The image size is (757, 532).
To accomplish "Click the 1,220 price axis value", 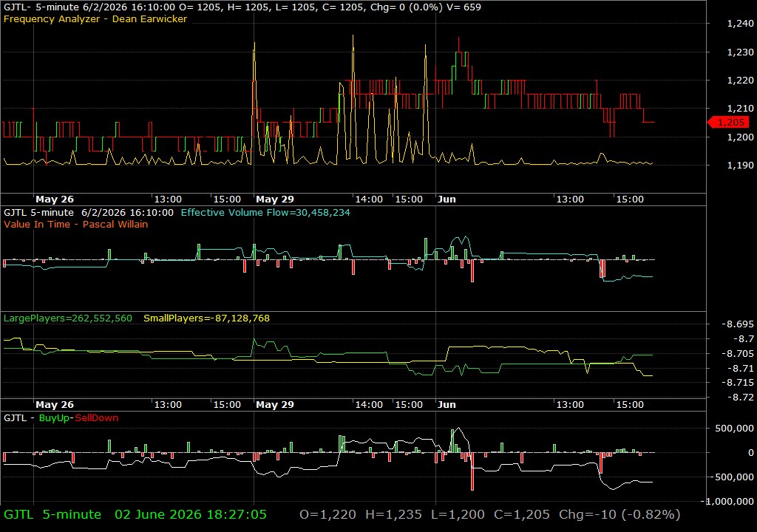I will point(740,80).
